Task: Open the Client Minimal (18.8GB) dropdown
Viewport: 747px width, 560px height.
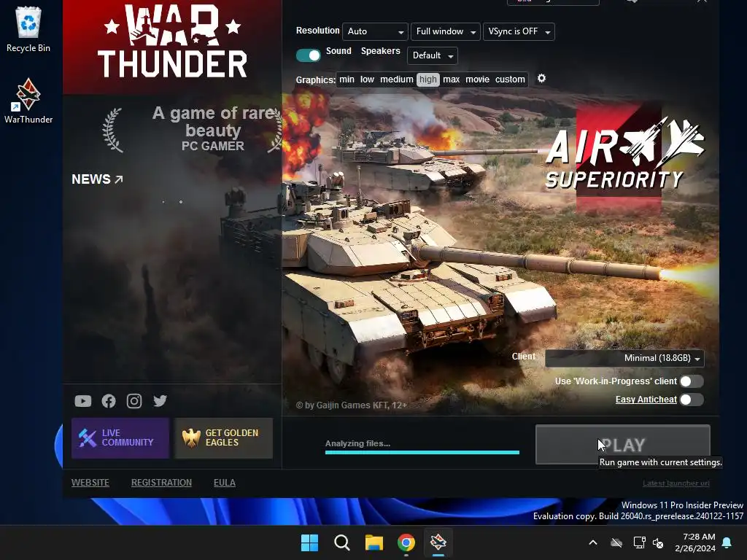Action: click(x=624, y=358)
